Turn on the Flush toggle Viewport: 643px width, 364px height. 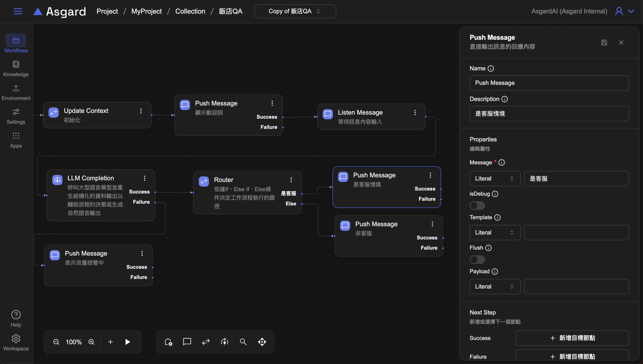click(x=477, y=260)
